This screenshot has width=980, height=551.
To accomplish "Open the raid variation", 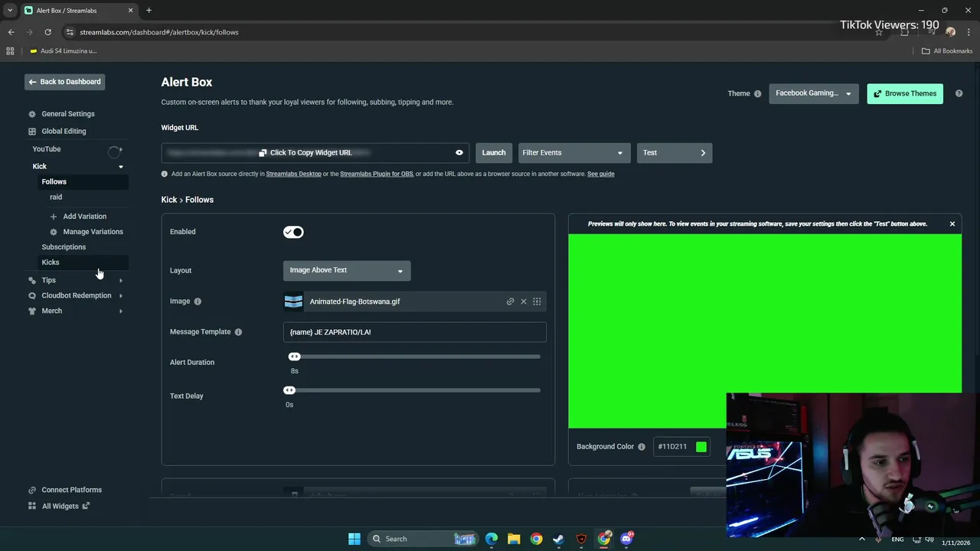I will coord(56,197).
